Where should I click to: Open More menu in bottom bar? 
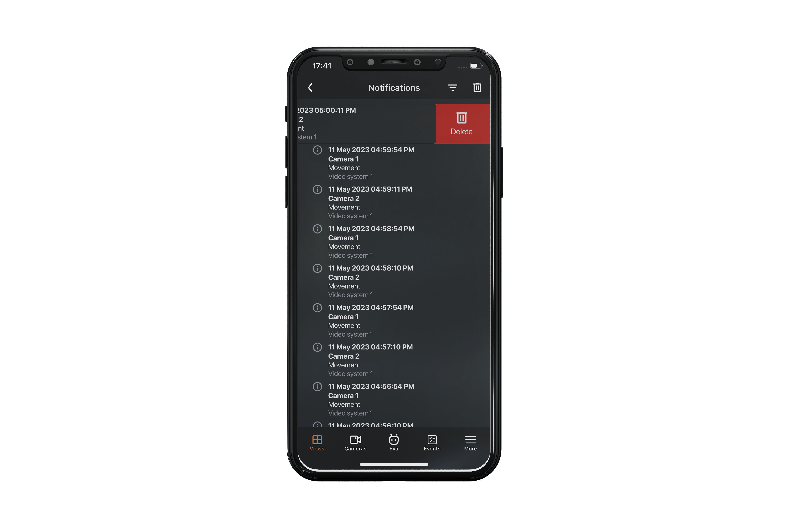(470, 442)
